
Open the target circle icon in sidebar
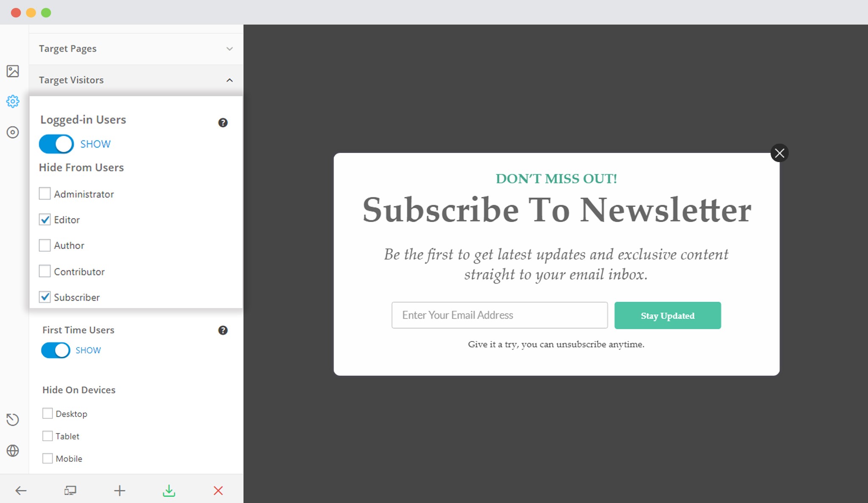[x=13, y=132]
